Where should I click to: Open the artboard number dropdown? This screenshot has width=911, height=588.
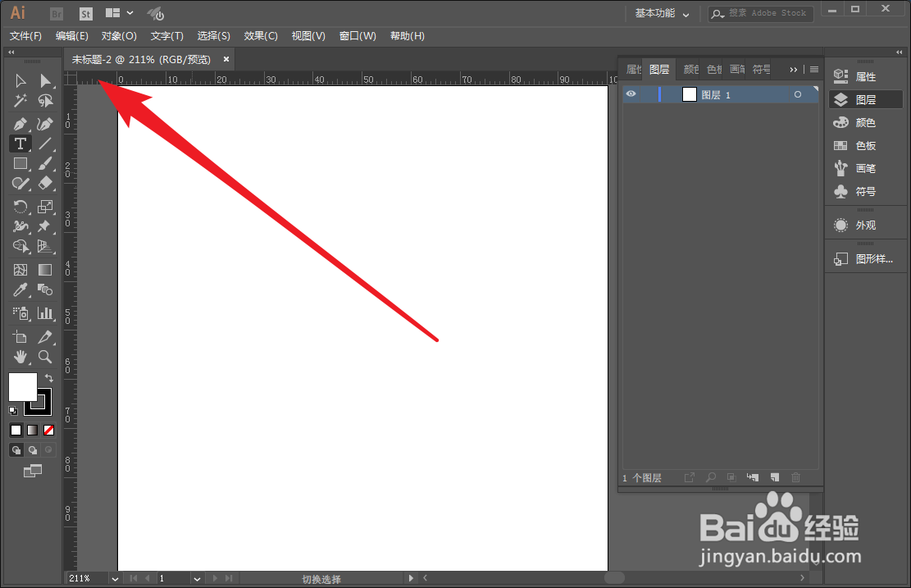point(197,579)
